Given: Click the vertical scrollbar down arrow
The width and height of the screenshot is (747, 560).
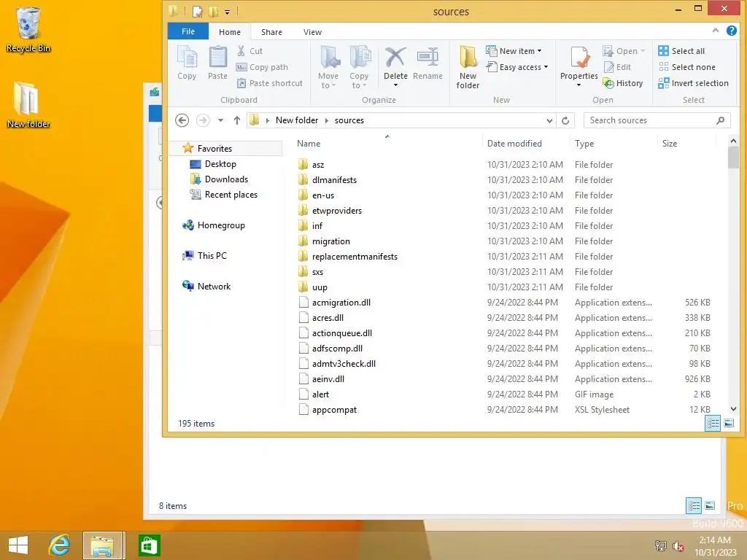Looking at the screenshot, I should coord(733,409).
